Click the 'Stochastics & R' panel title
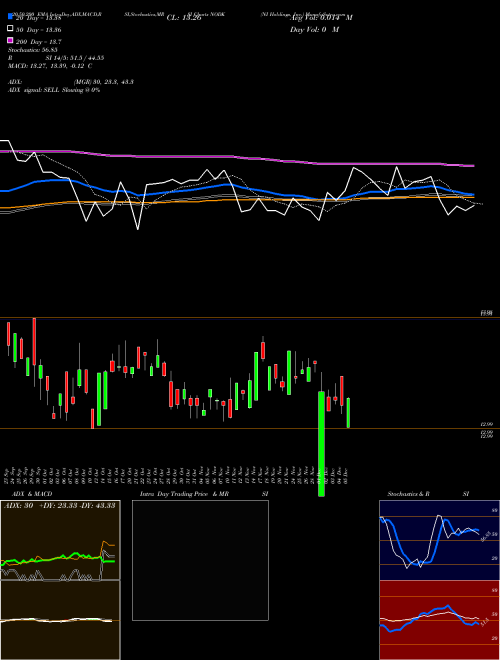Screen dimensions: 500x660 (x=409, y=494)
